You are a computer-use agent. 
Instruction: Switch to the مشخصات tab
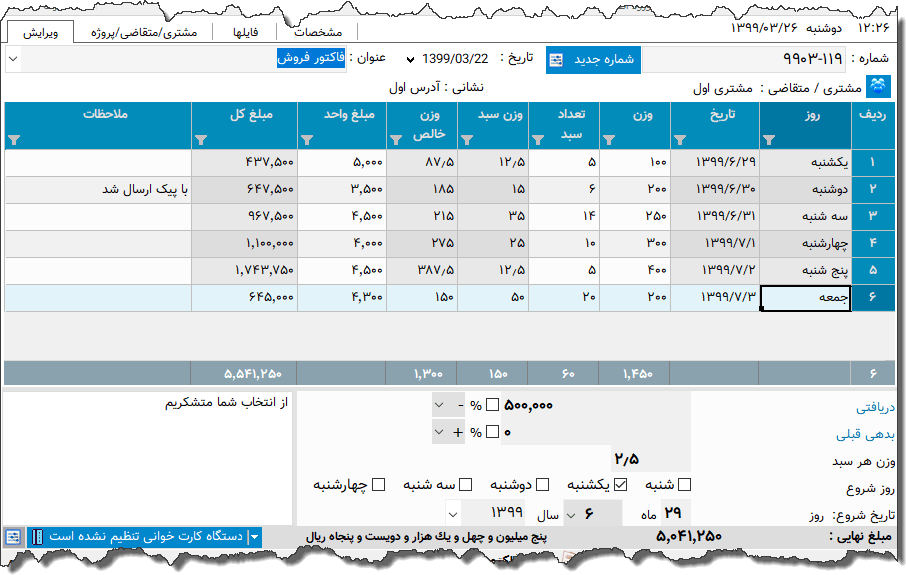tap(319, 32)
